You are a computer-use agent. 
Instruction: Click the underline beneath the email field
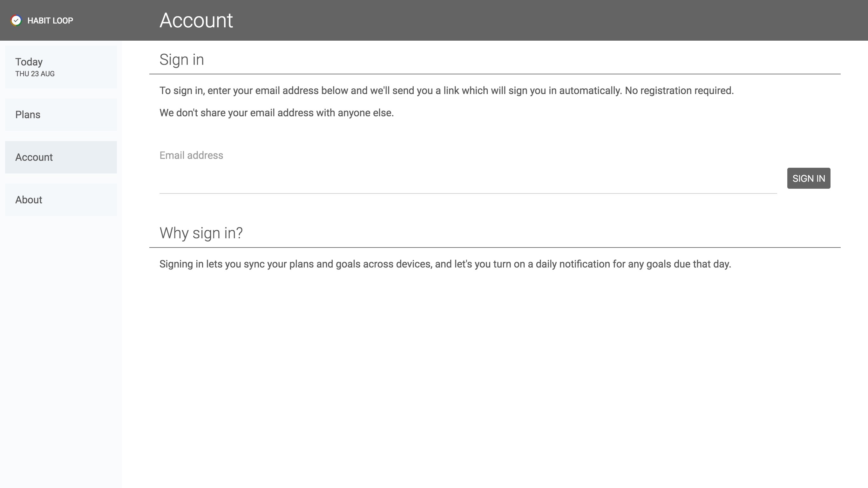click(468, 193)
